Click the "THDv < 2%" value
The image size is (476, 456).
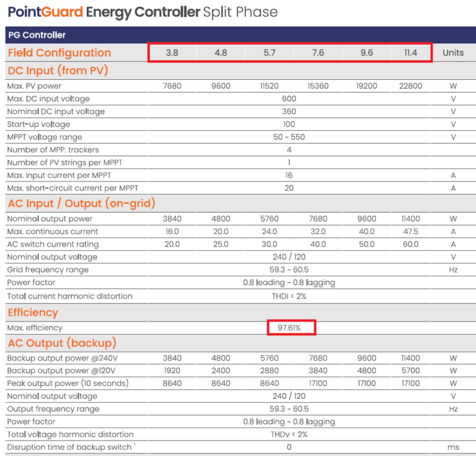click(289, 434)
